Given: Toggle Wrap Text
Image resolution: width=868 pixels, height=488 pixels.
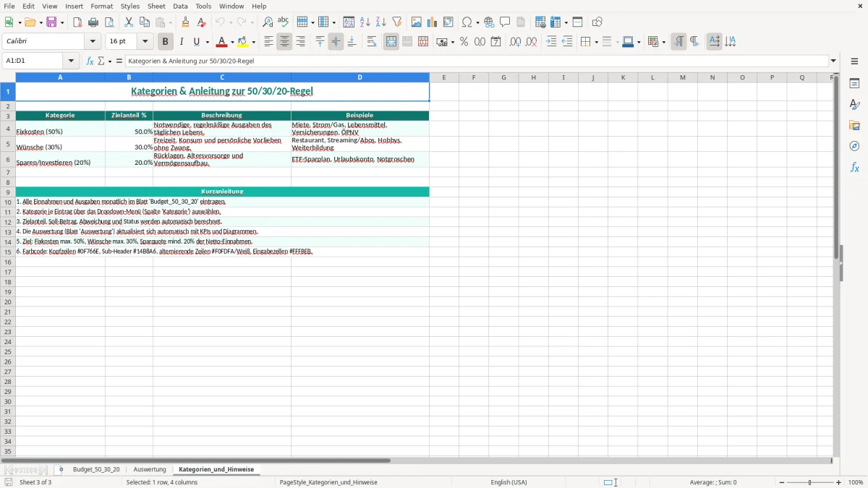Looking at the screenshot, I should 372,42.
